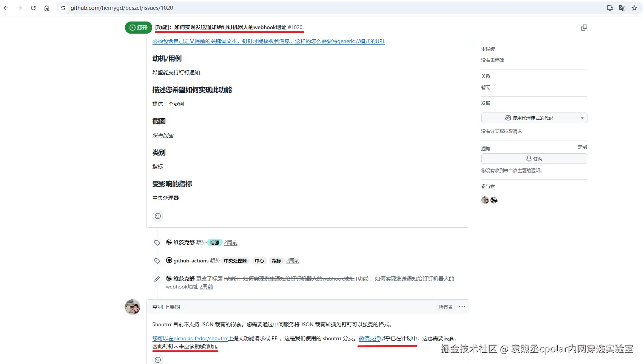Click 2周前 timestamp on github-actions event
This screenshot has width=643, height=364.
click(293, 261)
